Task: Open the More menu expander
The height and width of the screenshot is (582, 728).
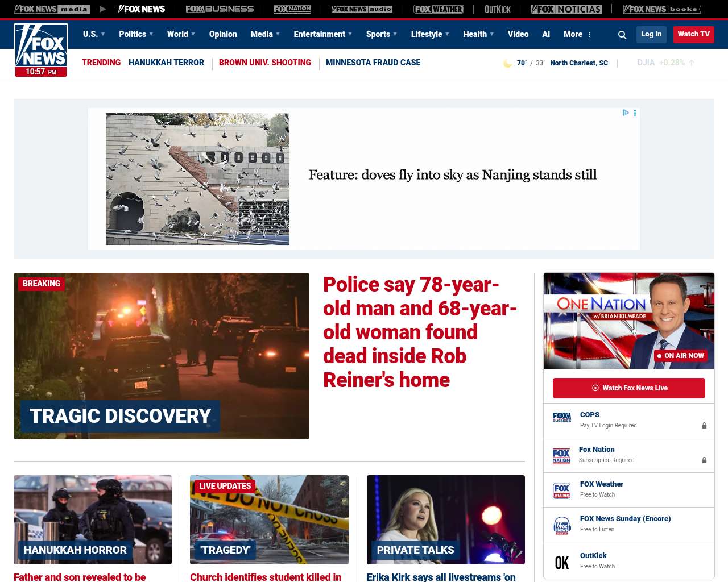Action: pyautogui.click(x=578, y=34)
